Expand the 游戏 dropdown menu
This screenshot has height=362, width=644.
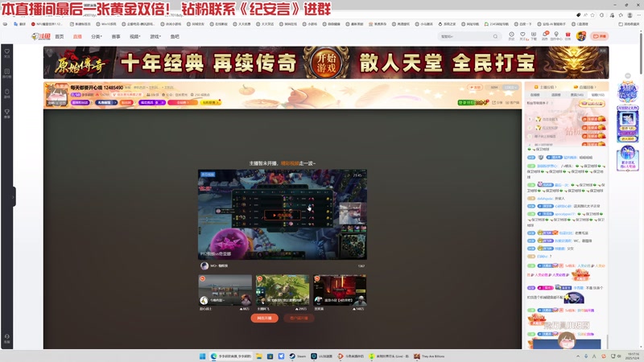(x=155, y=36)
